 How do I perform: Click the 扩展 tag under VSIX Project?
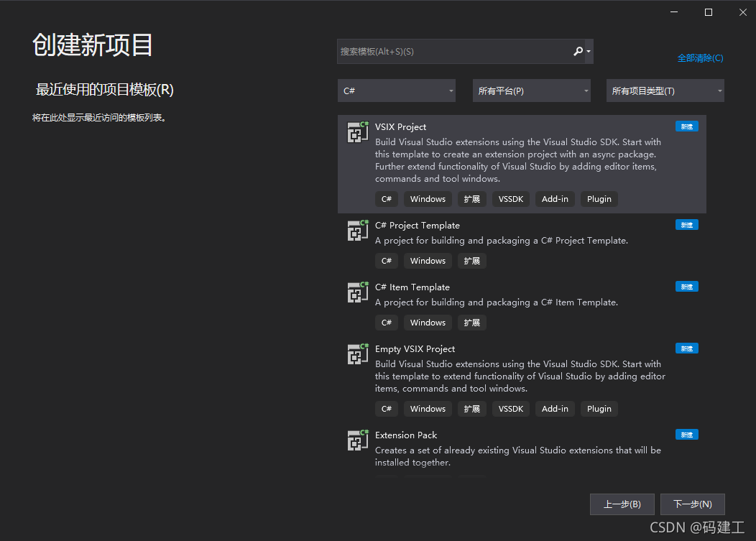coord(472,199)
